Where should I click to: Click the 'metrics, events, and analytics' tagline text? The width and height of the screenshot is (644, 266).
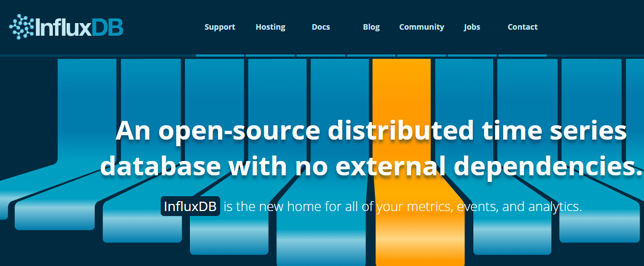[494, 207]
